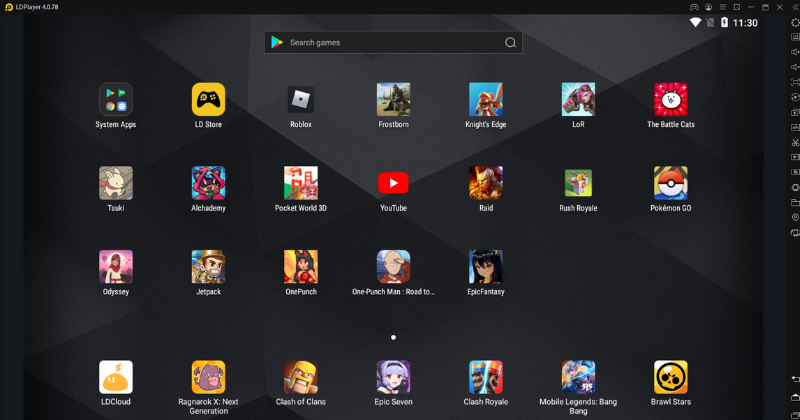
Task: Open the virtual location pin in sidebar
Action: [795, 217]
